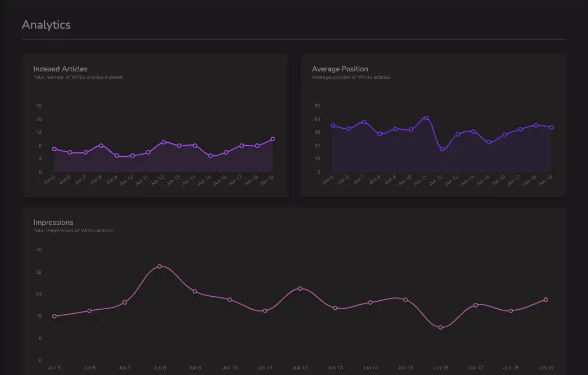
Task: Select the Jun 19 point on Impressions chart
Action: (x=546, y=300)
